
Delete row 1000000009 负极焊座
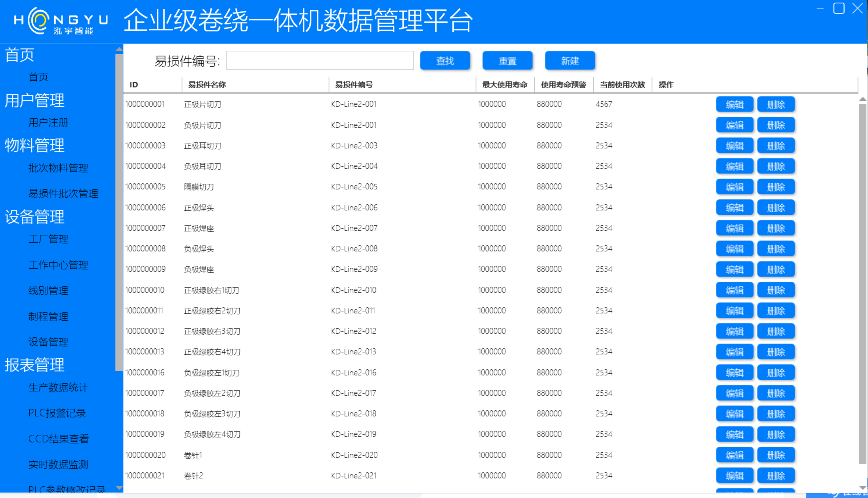point(776,269)
